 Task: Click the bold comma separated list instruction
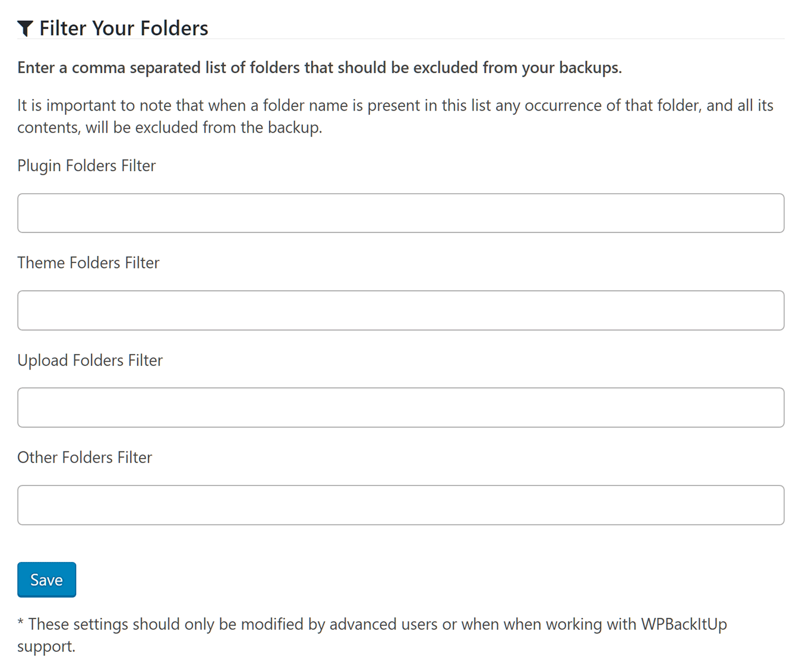pyautogui.click(x=320, y=68)
